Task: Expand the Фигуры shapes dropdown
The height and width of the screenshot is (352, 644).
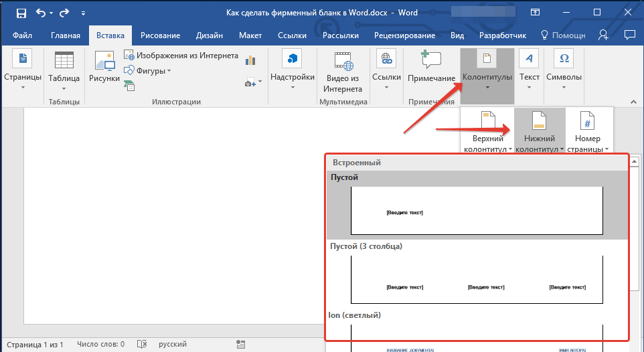Action: tap(147, 71)
